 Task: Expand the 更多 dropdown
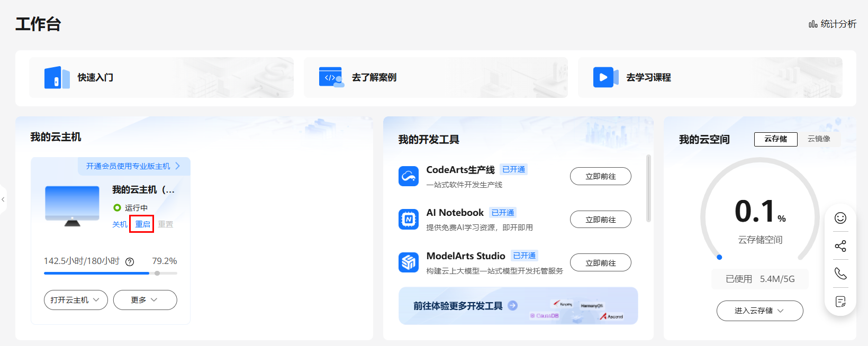point(145,300)
